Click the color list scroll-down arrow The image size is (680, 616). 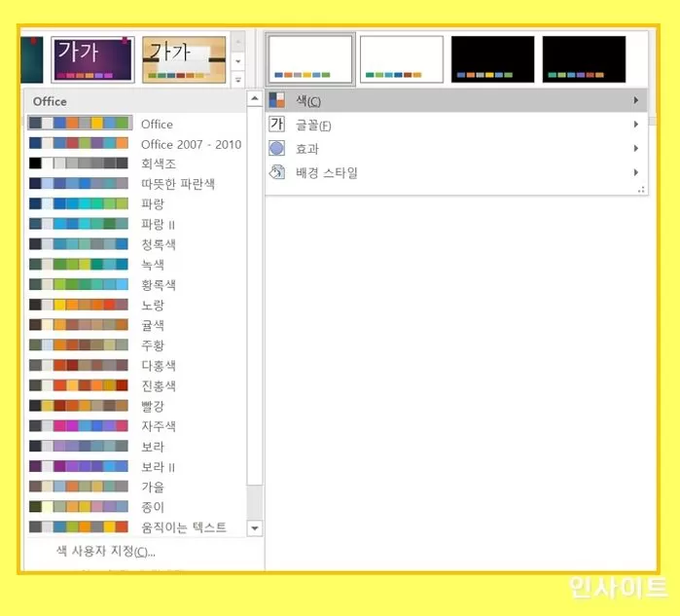pyautogui.click(x=255, y=528)
